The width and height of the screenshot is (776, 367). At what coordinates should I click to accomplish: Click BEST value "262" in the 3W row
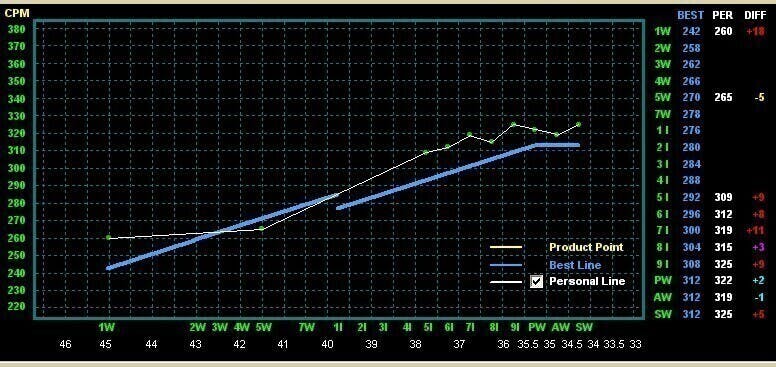click(x=691, y=64)
